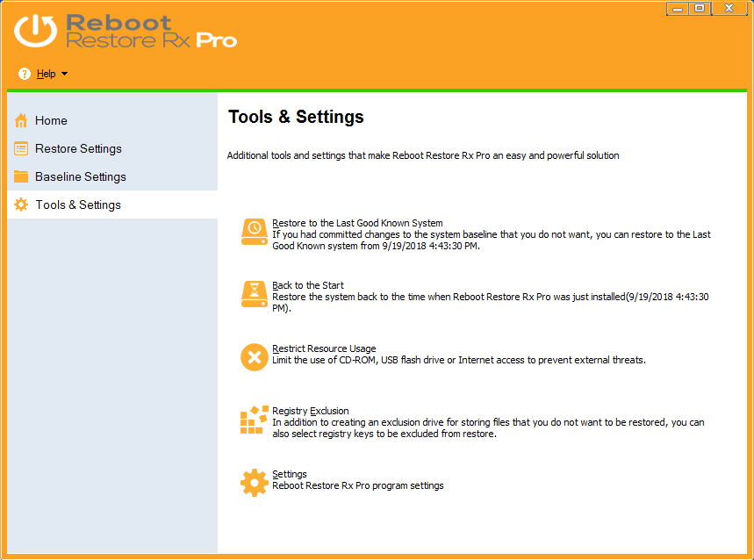Open Restore to the Last Good Known System
The height and width of the screenshot is (560, 754).
(357, 223)
